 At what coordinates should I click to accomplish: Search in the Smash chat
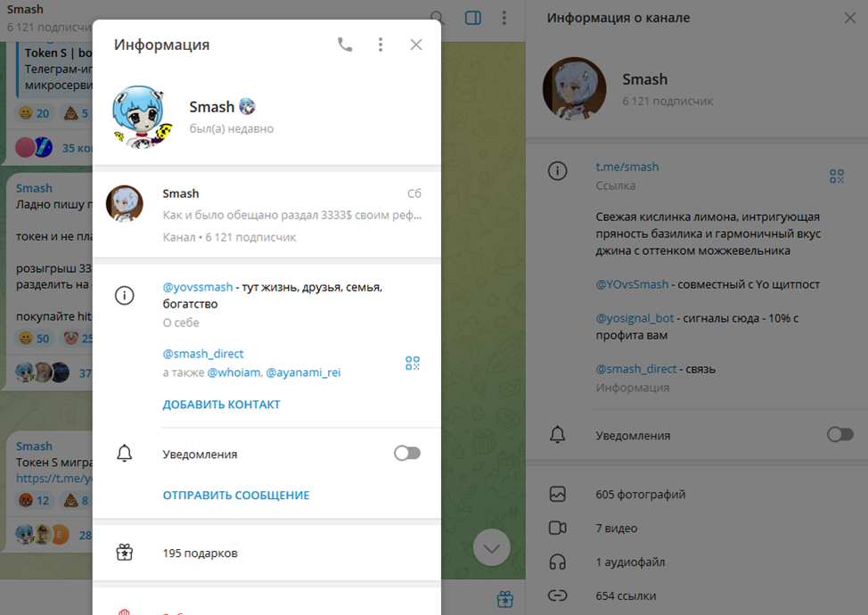(438, 18)
